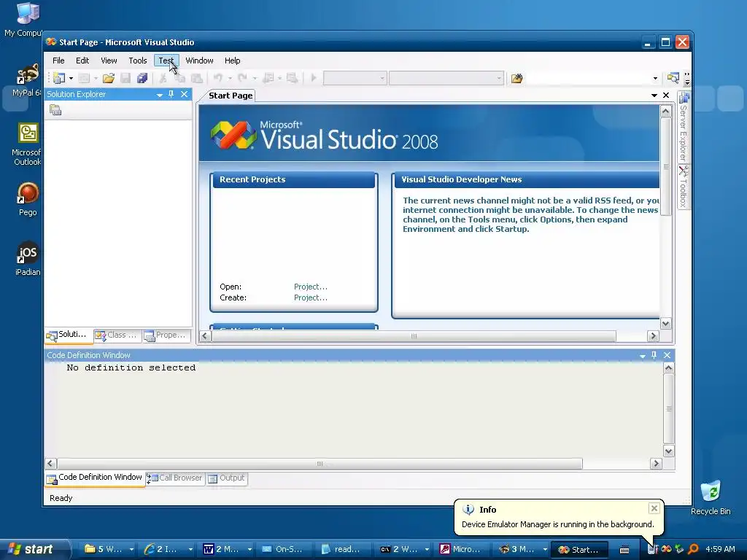The height and width of the screenshot is (560, 747).
Task: Click the magnifier search tray icon
Action: pos(693,549)
